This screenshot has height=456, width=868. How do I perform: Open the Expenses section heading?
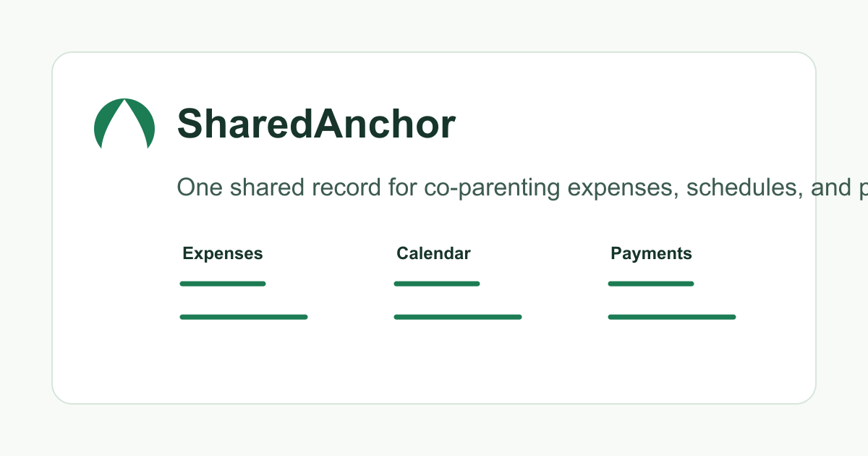pos(223,253)
